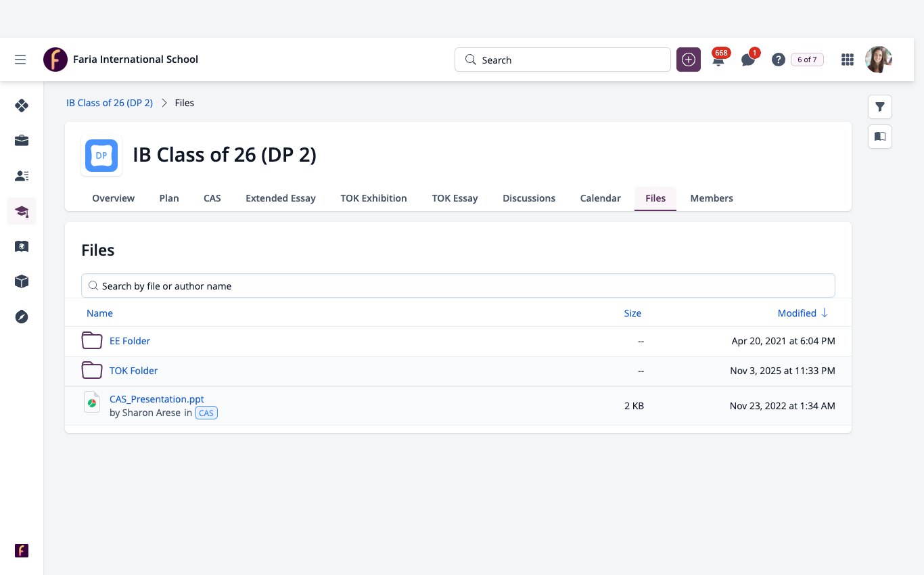Click the 2 KB size value
This screenshot has height=575, width=924.
[x=634, y=406]
